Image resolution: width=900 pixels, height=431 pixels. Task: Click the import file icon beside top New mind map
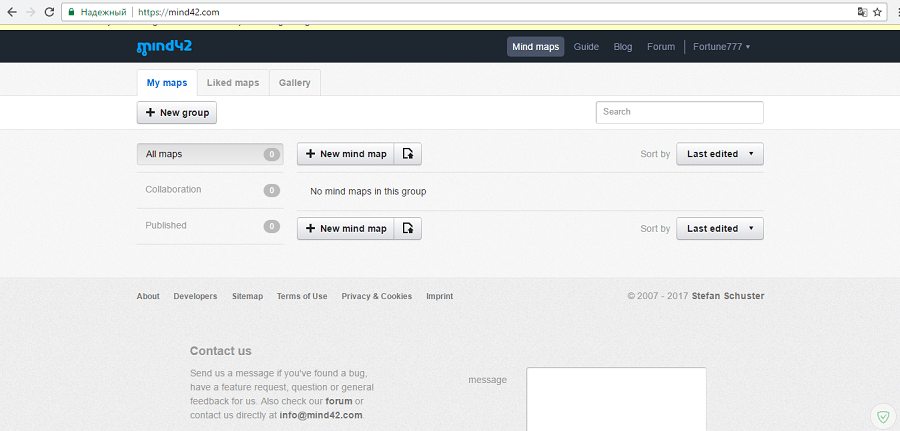tap(408, 154)
